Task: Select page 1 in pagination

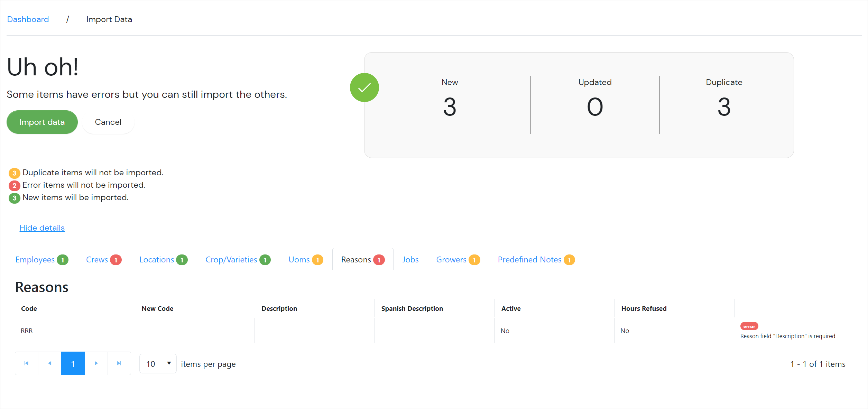Action: (73, 363)
